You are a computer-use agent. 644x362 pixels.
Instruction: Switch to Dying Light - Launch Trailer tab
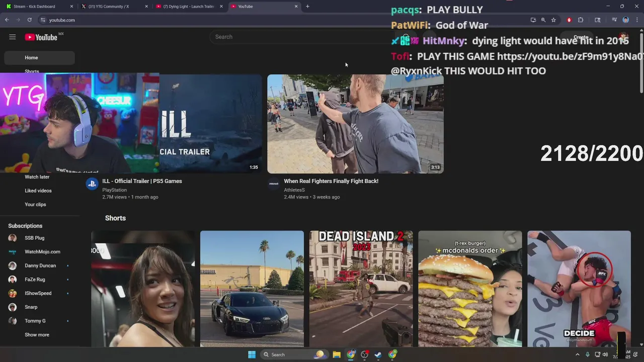(189, 7)
